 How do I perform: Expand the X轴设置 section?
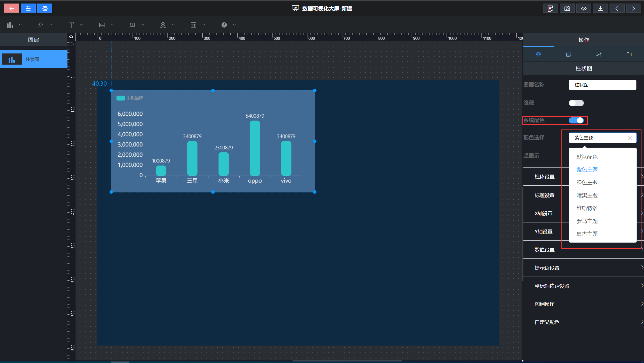pyautogui.click(x=544, y=213)
